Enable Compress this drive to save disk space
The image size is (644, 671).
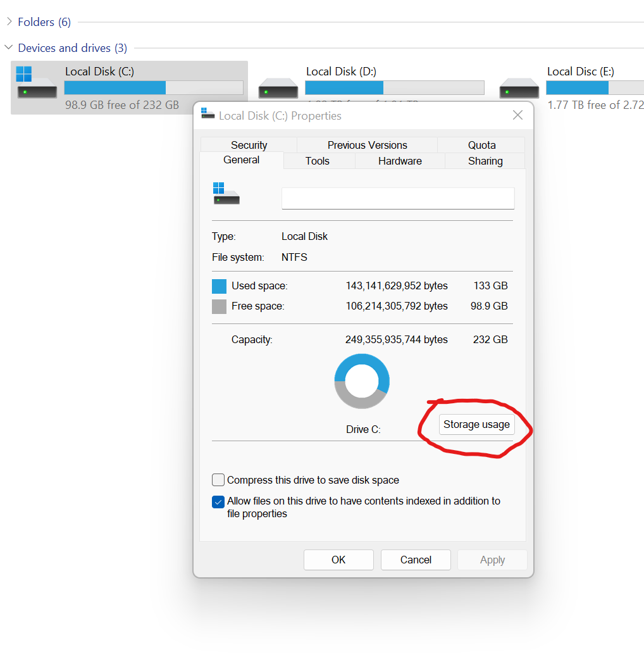pos(218,480)
